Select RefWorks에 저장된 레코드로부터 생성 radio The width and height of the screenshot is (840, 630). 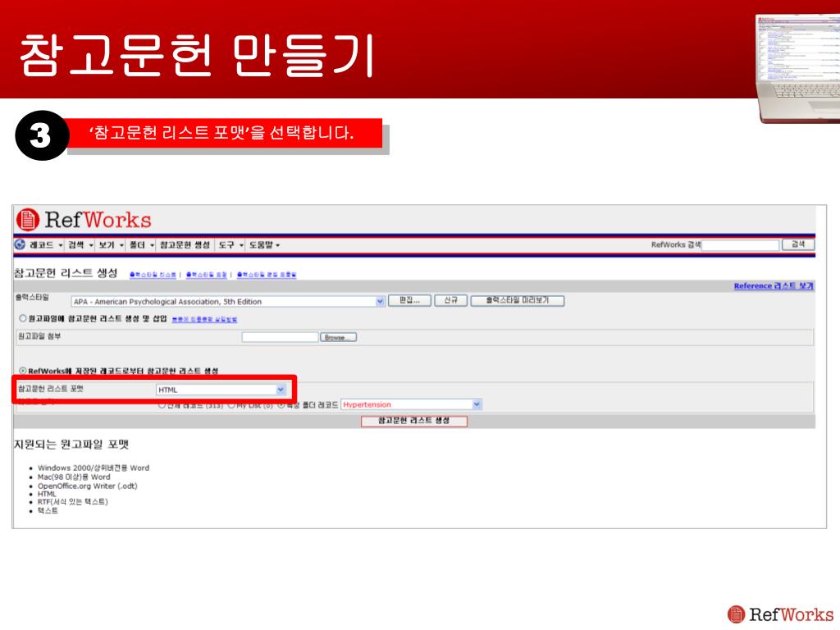click(23, 371)
